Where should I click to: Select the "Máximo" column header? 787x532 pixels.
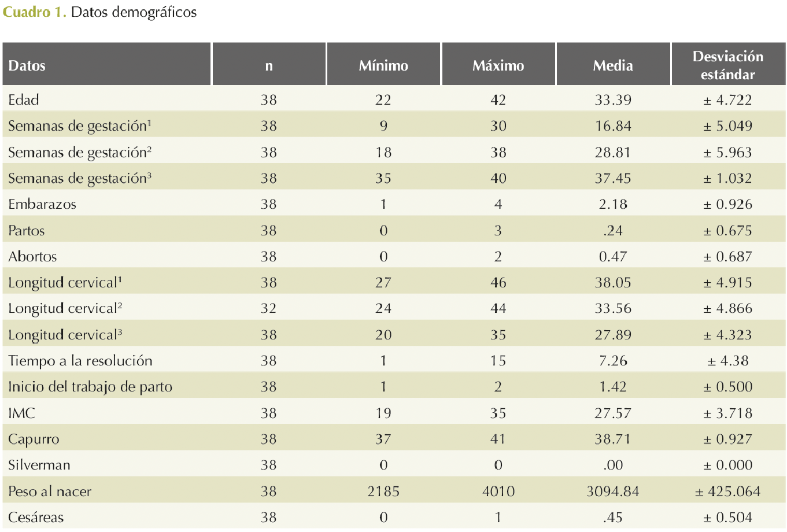click(x=498, y=66)
